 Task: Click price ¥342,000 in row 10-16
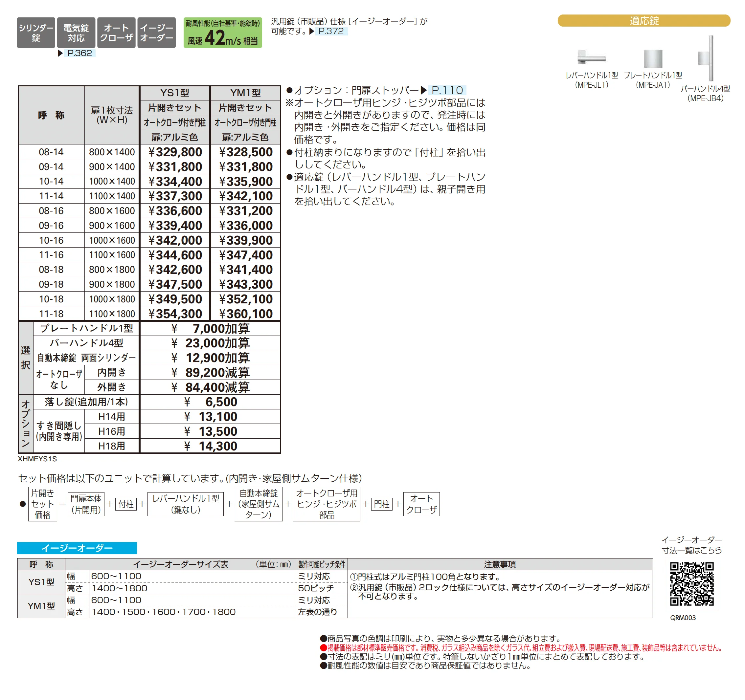[175, 240]
